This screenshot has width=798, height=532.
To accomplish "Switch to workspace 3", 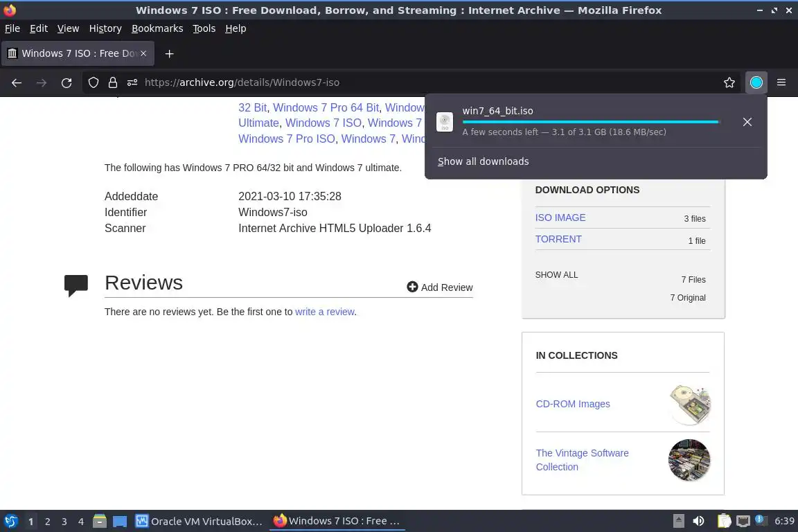I will pyautogui.click(x=64, y=522).
